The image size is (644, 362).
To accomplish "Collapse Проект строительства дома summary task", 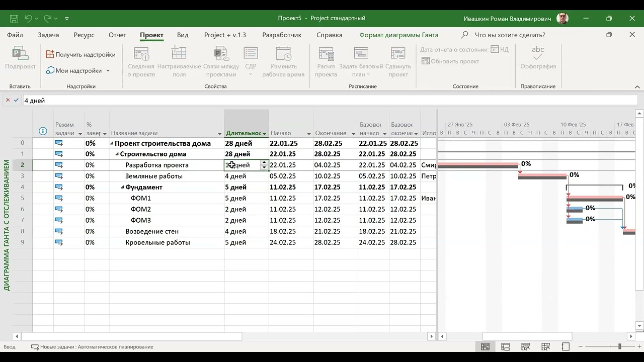I will point(112,144).
